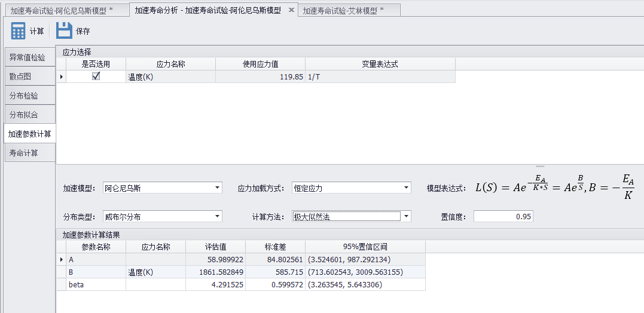Image resolution: width=644 pixels, height=313 pixels.
Task: Open the 分布检验 side tab
Action: tap(29, 96)
